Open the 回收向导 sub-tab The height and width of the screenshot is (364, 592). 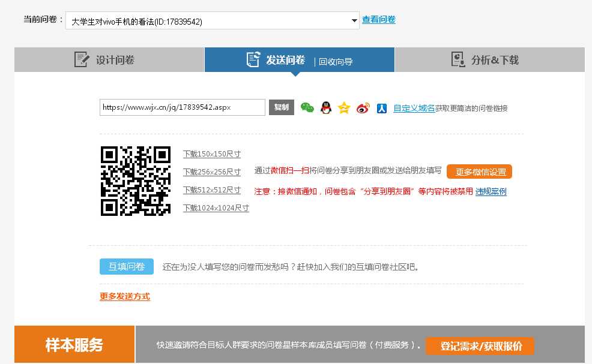[335, 62]
